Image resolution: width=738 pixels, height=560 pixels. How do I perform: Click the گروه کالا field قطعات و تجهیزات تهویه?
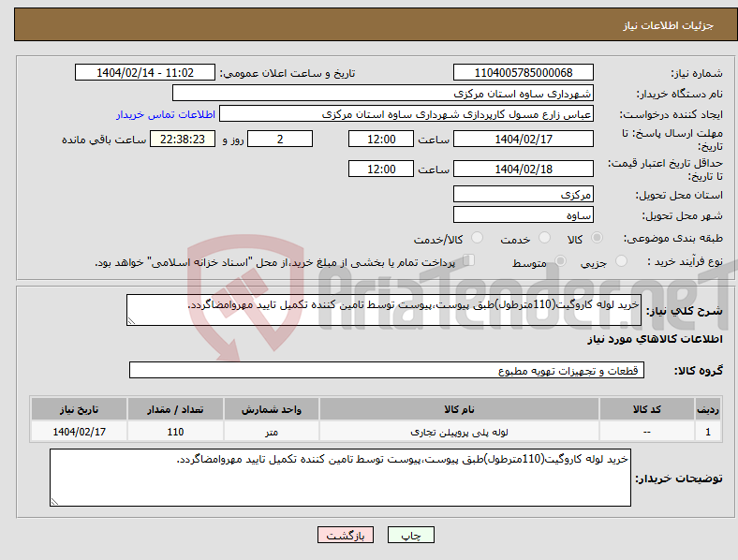coord(387,370)
